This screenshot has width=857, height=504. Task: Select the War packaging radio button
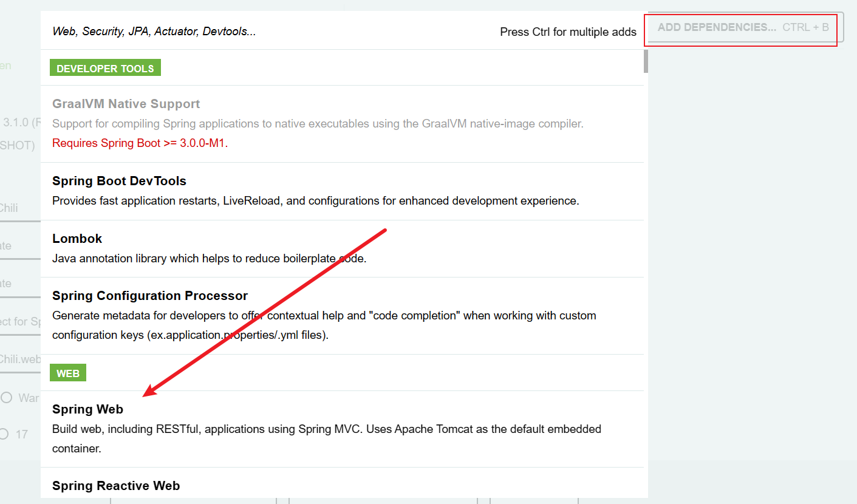(x=7, y=398)
